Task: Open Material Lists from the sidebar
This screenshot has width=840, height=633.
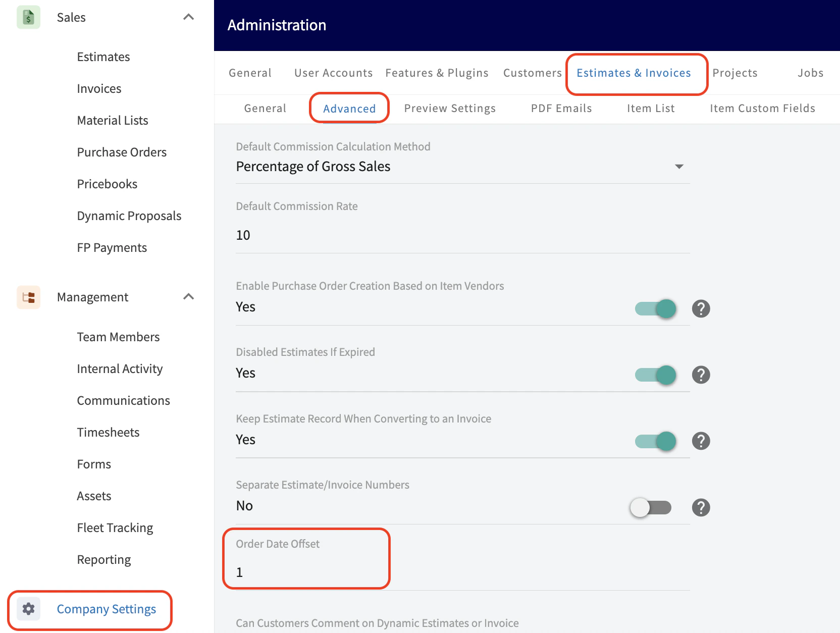Action: click(x=113, y=121)
